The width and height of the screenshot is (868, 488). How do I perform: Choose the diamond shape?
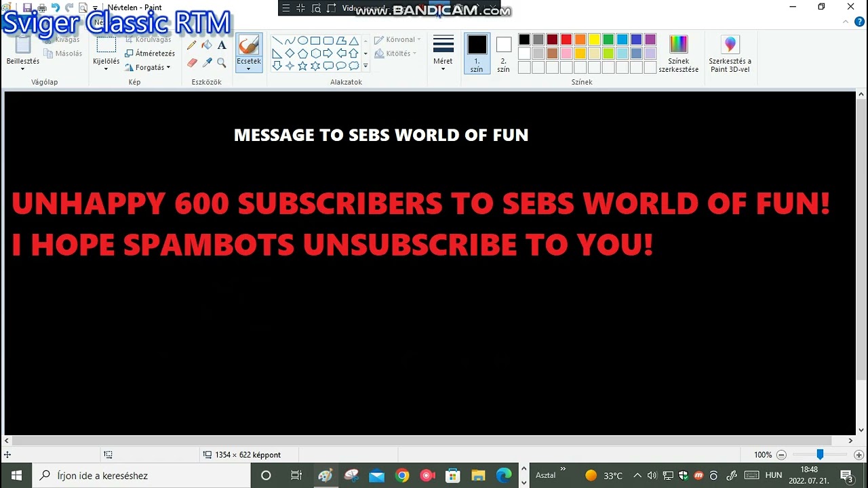[x=290, y=54]
